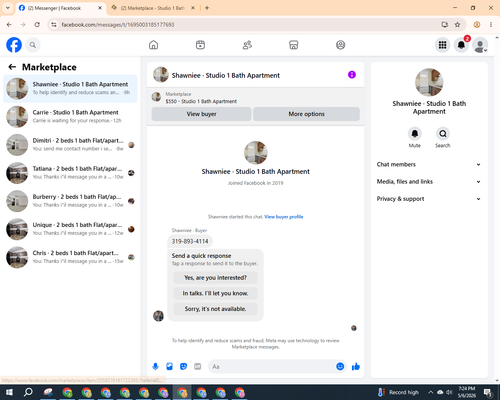The width and height of the screenshot is (500, 400).
Task: Open the tab search dropdown arrow
Action: tap(8, 8)
